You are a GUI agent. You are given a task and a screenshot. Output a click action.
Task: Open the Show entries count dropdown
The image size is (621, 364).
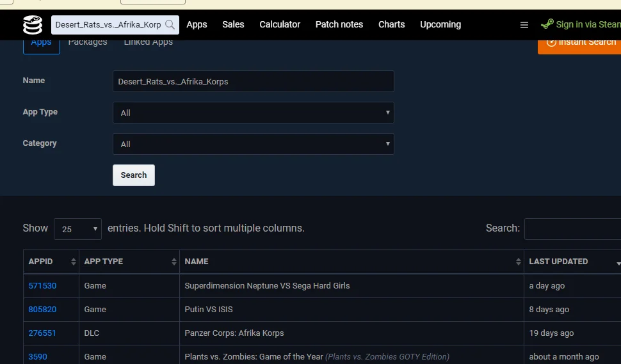(77, 229)
